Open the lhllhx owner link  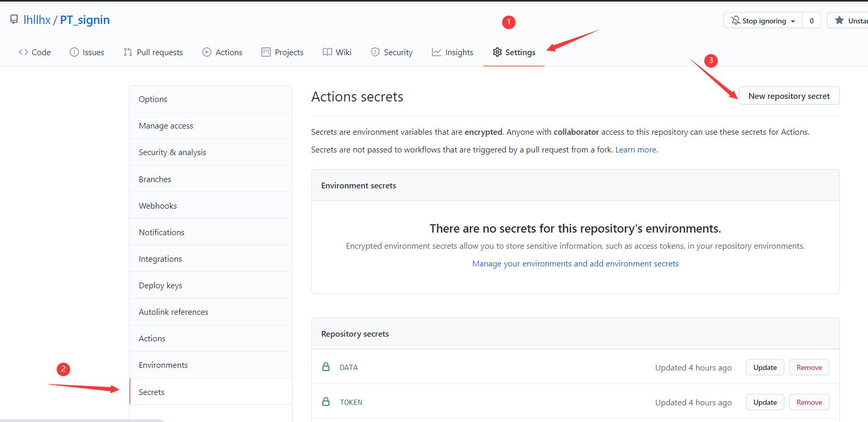tap(37, 20)
